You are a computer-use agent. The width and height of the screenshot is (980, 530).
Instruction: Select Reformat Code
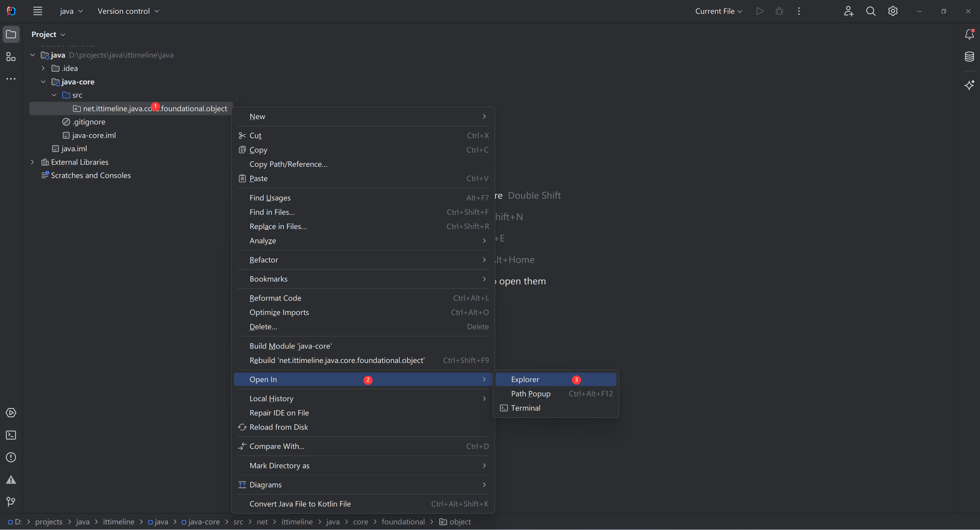coord(363,298)
